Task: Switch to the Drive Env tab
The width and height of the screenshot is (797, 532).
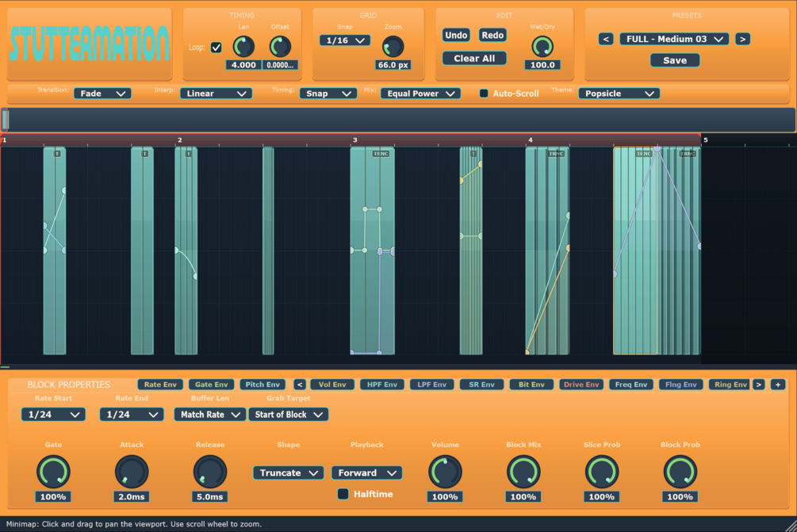Action: [581, 385]
